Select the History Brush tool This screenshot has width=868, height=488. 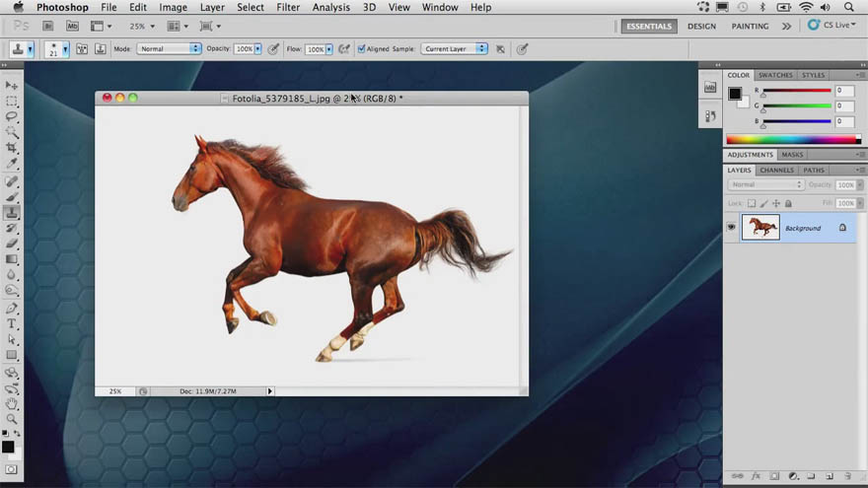(x=12, y=228)
